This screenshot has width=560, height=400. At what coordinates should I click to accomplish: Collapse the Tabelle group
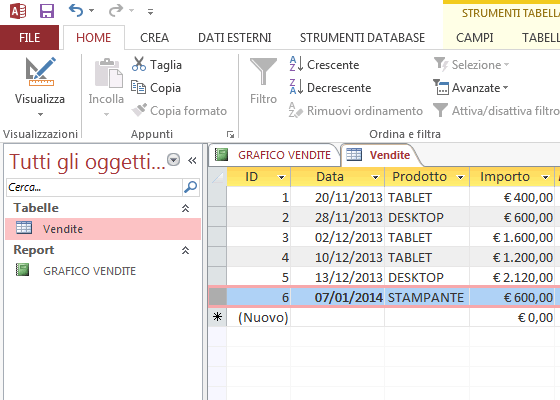(x=185, y=208)
